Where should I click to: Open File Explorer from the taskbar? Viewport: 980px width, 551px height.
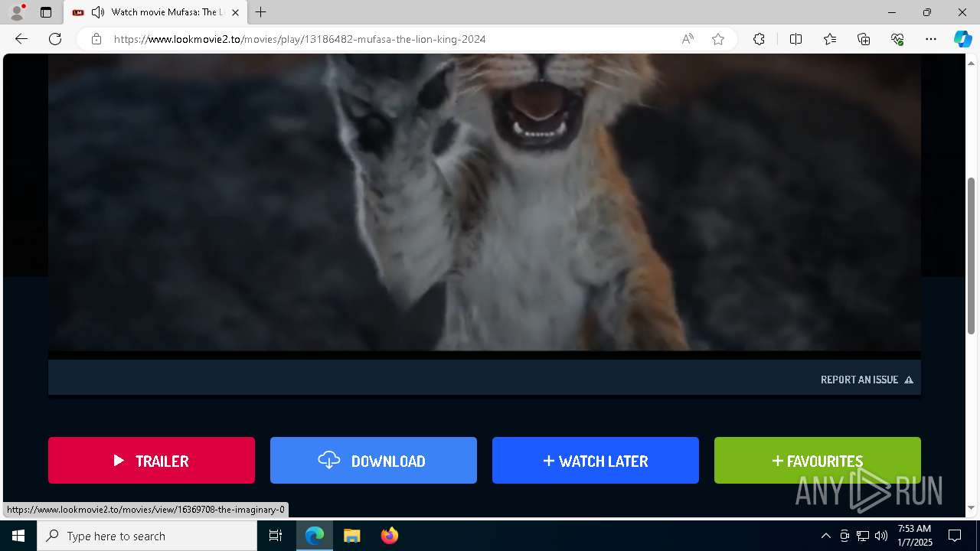coord(351,536)
